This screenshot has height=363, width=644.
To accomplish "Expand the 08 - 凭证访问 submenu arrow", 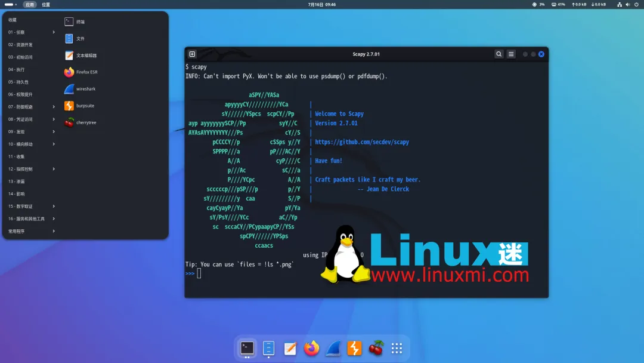I will pyautogui.click(x=54, y=119).
